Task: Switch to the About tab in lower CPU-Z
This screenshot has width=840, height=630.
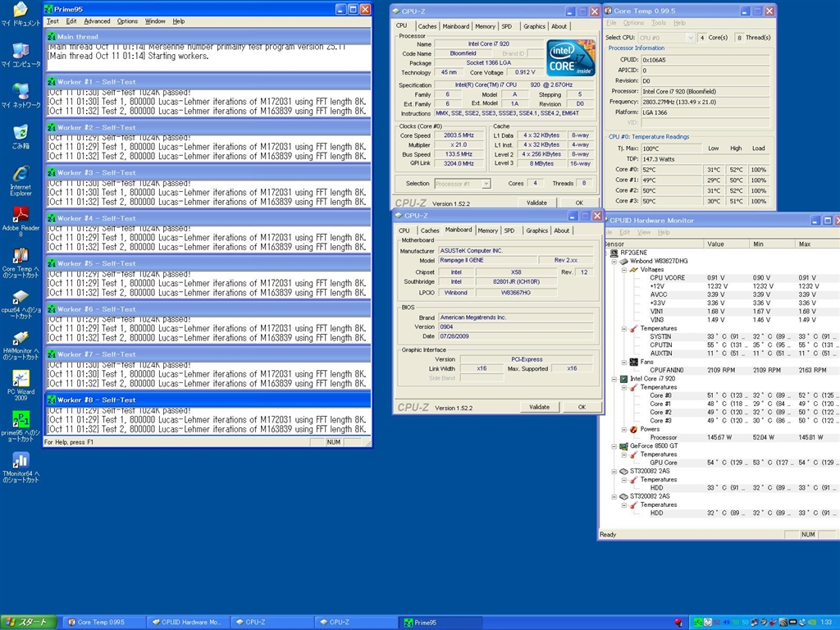Action: point(562,231)
